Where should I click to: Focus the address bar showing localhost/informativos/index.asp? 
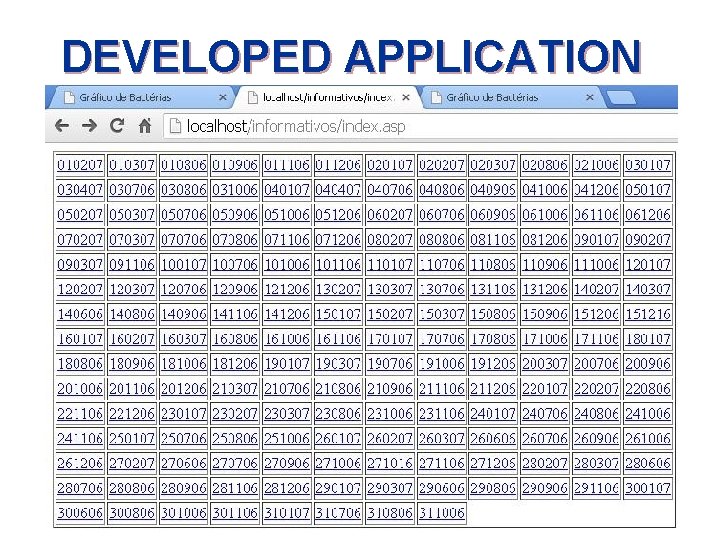[420, 126]
